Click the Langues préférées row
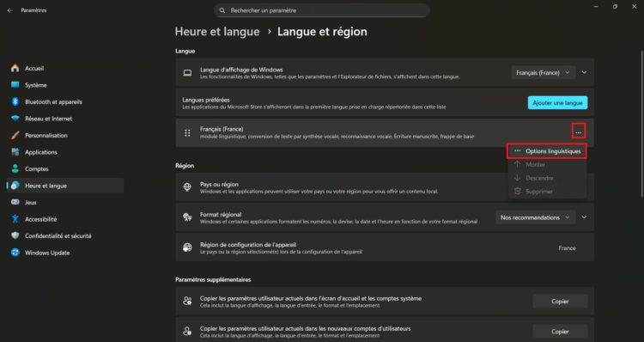Screen dimensions: 644x342 (x=385, y=103)
